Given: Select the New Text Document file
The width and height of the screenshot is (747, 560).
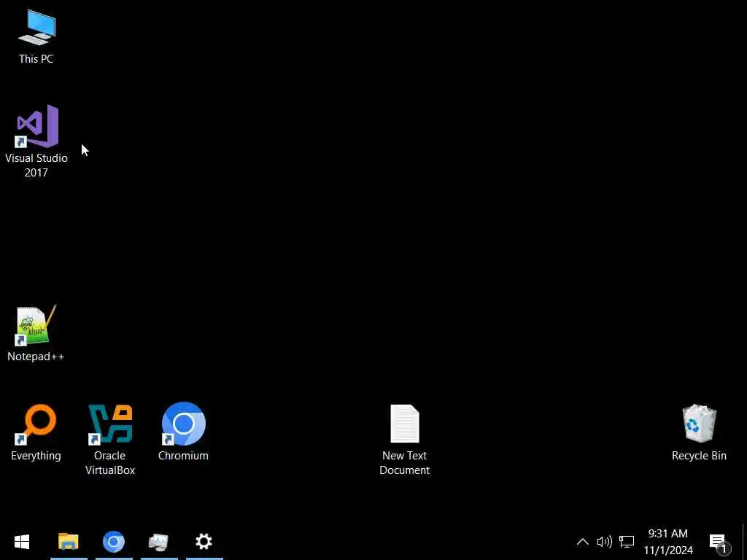Looking at the screenshot, I should 404,440.
